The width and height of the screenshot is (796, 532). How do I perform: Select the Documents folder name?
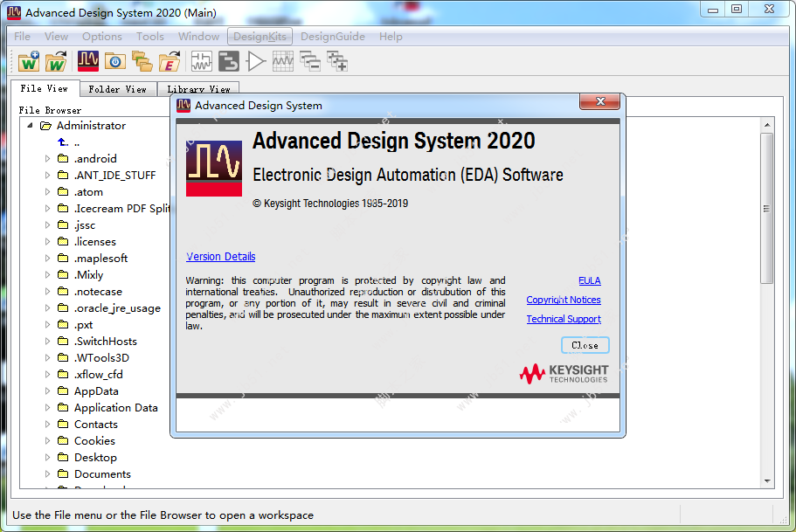tap(102, 474)
